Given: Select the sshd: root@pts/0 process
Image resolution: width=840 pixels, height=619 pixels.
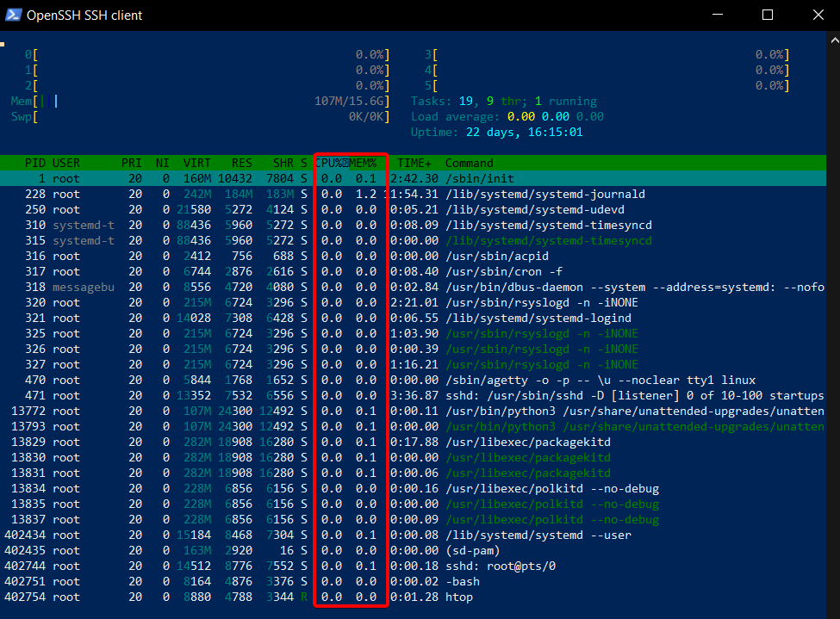Looking at the screenshot, I should click(413, 566).
